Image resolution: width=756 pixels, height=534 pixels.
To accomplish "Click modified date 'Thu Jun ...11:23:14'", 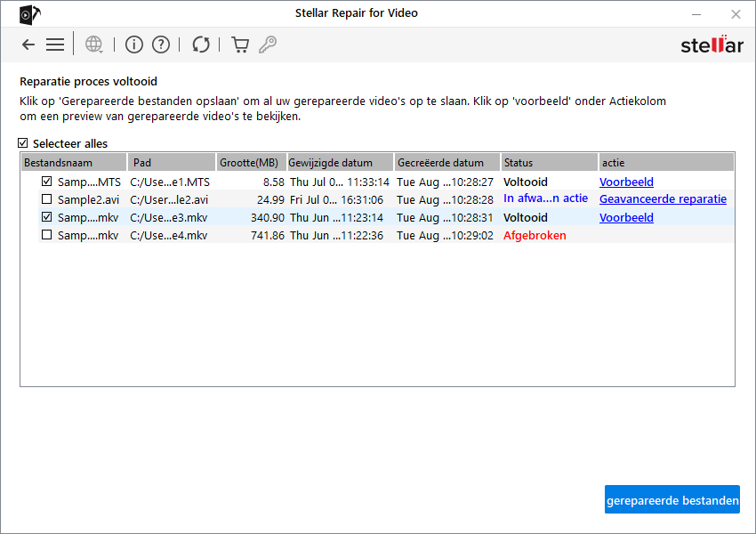I will 336,217.
